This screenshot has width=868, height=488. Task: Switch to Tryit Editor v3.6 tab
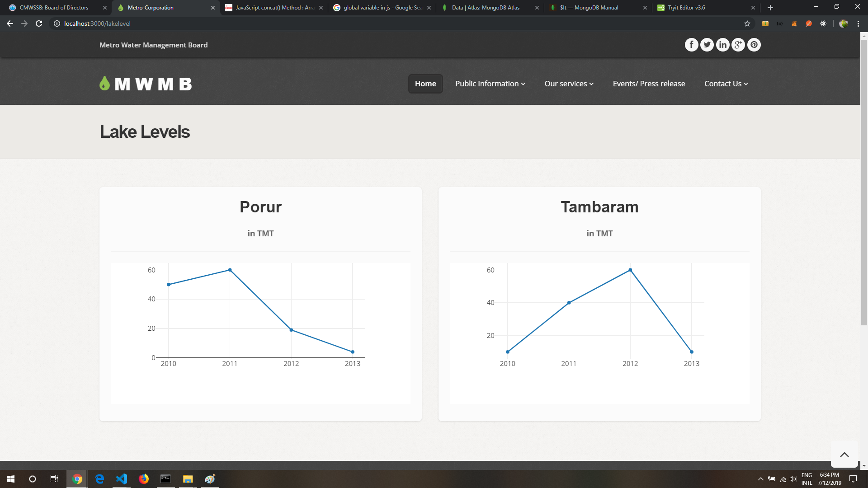pos(706,8)
